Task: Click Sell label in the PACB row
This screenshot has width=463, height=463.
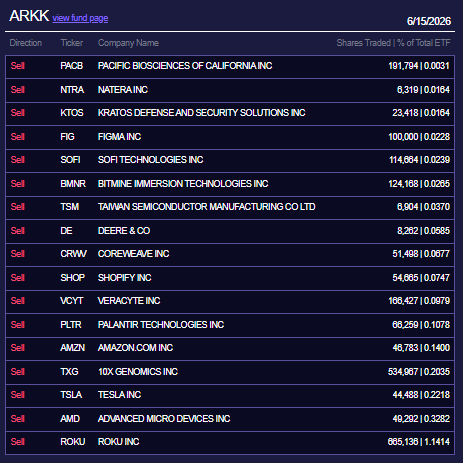Action: tap(18, 66)
